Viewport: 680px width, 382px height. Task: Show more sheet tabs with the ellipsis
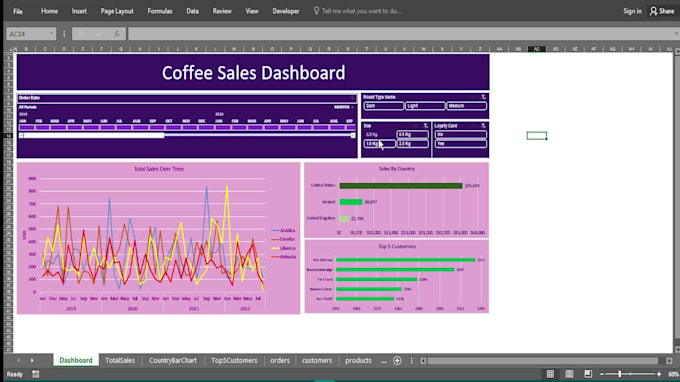(x=384, y=361)
